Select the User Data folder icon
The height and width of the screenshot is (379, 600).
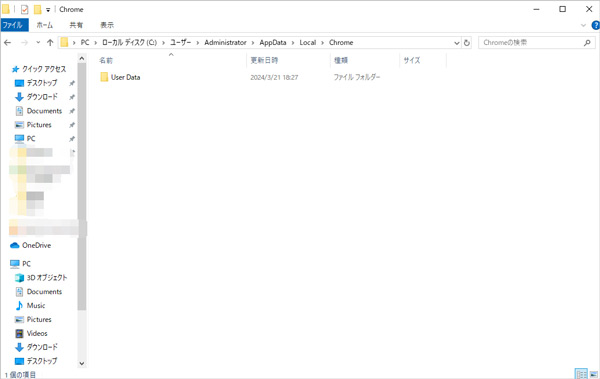tap(104, 77)
